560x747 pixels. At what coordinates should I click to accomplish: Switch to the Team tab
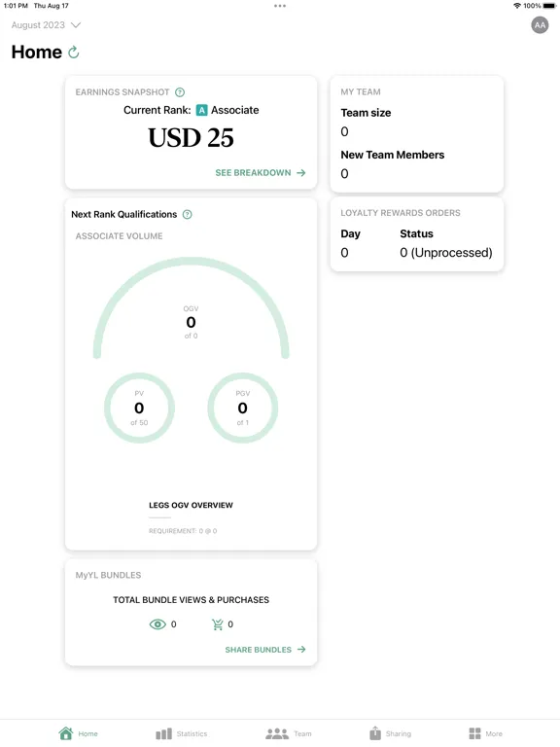click(289, 733)
